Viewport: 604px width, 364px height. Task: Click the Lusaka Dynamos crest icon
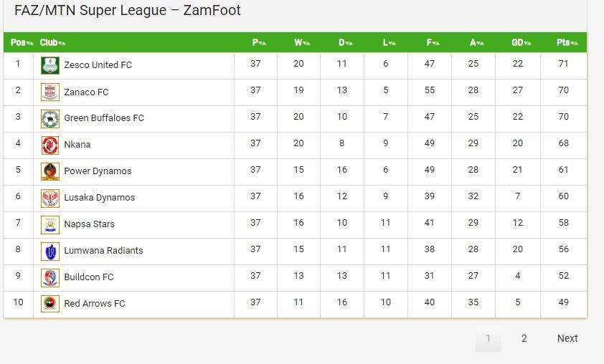(x=50, y=198)
